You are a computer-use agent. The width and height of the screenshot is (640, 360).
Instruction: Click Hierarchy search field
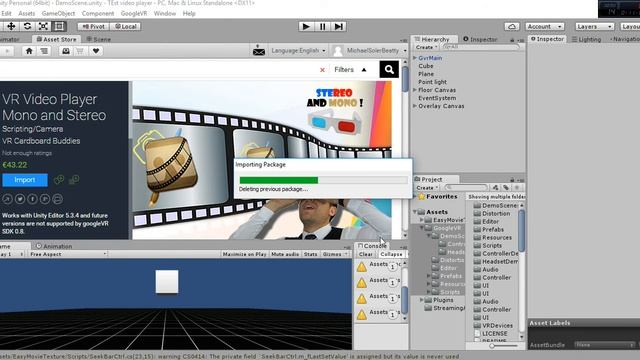pyautogui.click(x=481, y=47)
